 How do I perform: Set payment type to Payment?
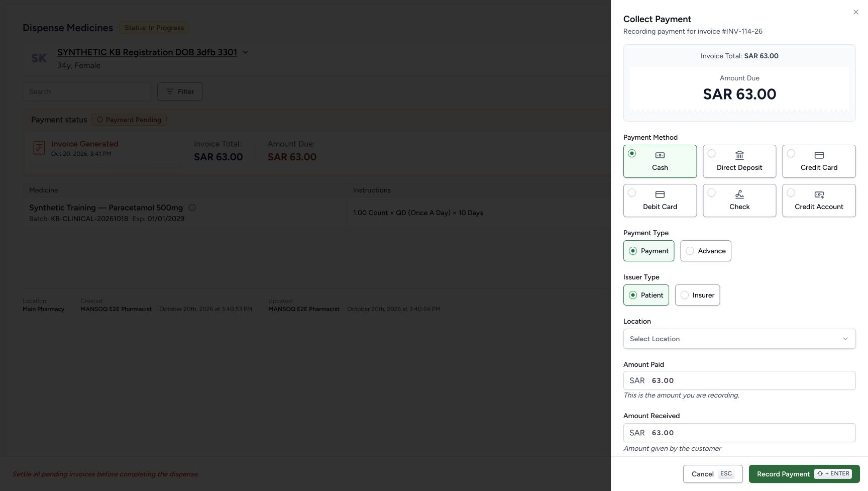coord(648,251)
